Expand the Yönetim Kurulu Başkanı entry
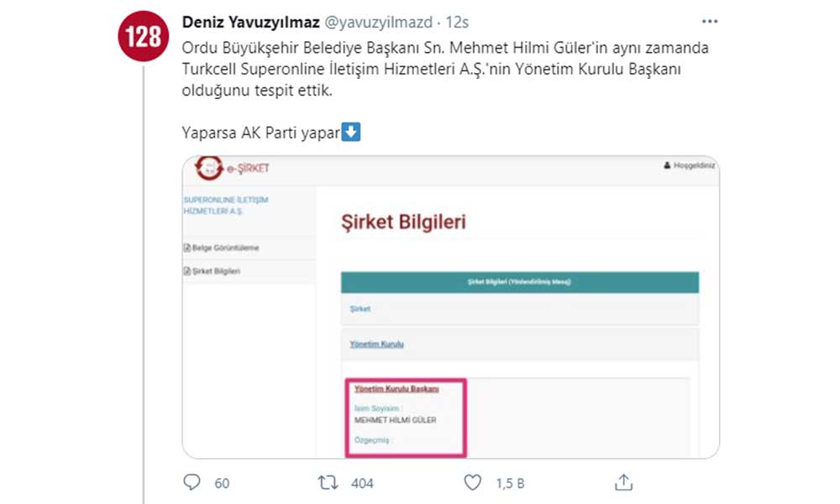 (x=396, y=389)
